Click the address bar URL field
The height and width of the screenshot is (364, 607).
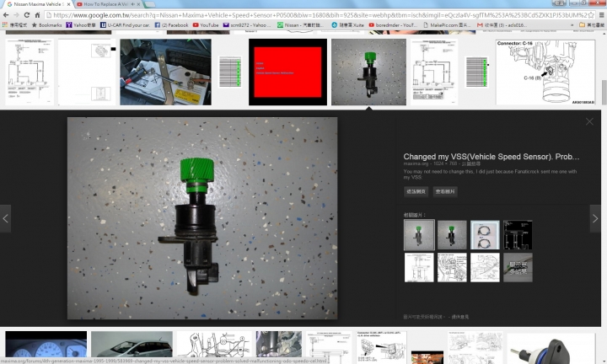[320, 15]
